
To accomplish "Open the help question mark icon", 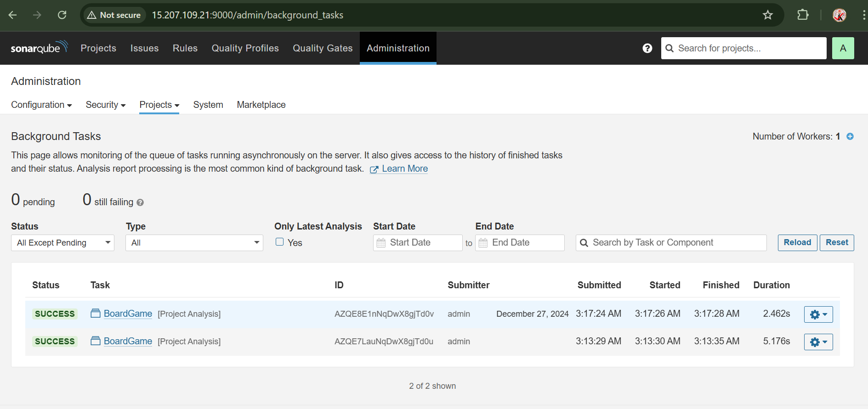I will 647,48.
